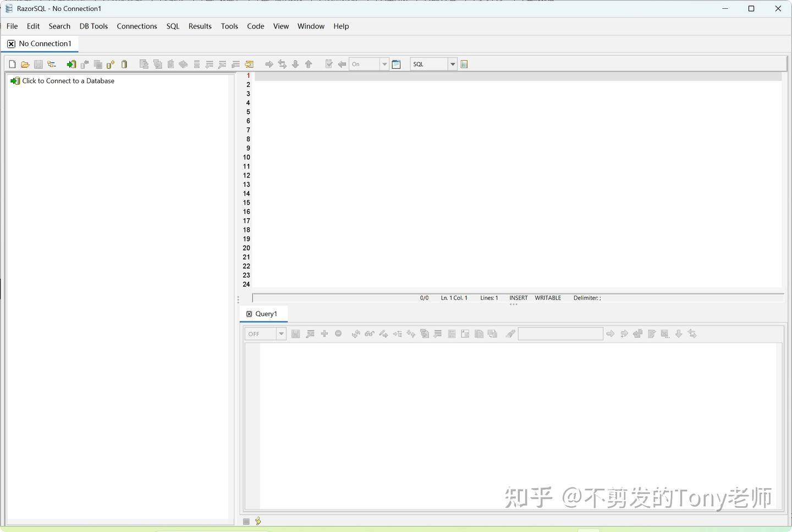
Task: Click the 'WRITABLE' status bar entry
Action: [548, 298]
